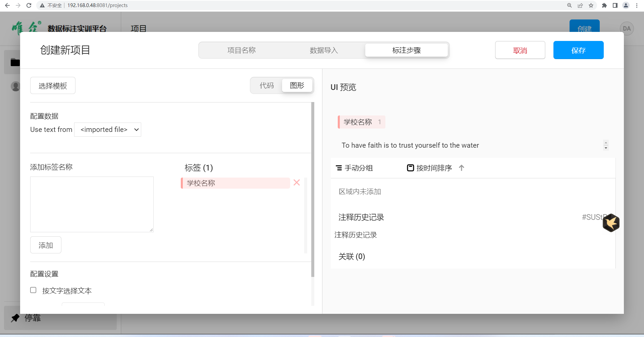Open the browser extensions puzzle icon
This screenshot has width=644, height=337.
[x=604, y=5]
